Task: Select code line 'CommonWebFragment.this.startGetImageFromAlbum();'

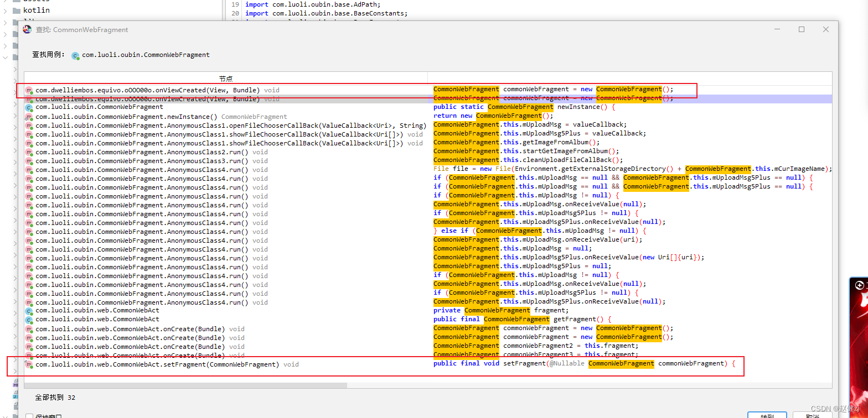Action: click(x=526, y=151)
